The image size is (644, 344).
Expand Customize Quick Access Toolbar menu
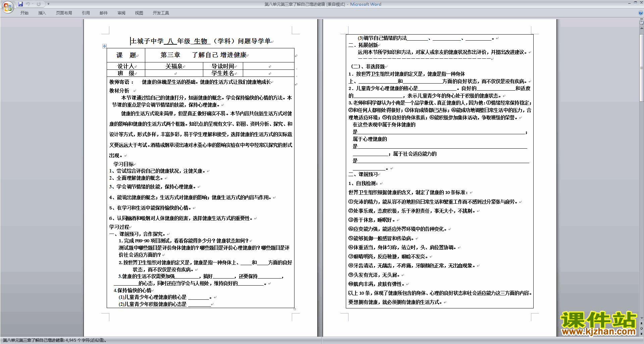point(48,4)
